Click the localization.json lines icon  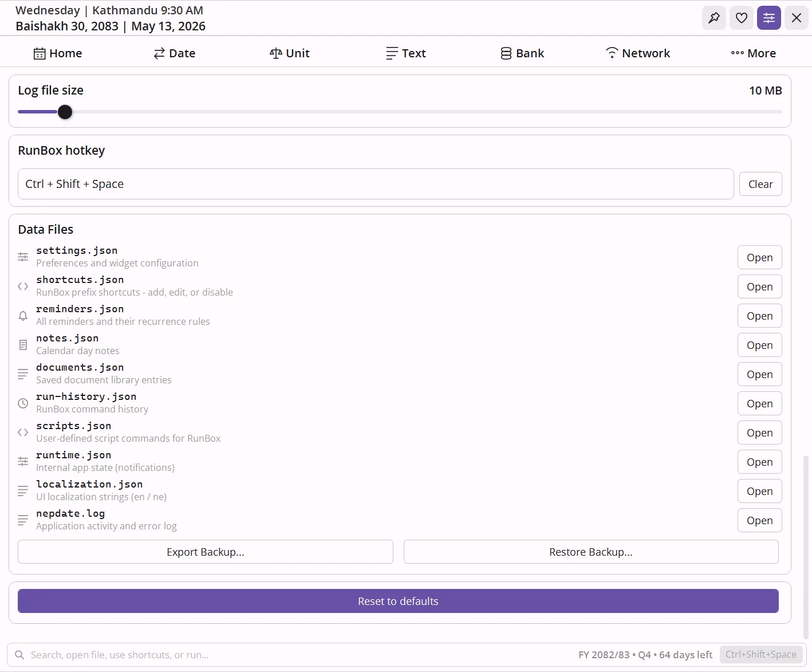pos(23,491)
